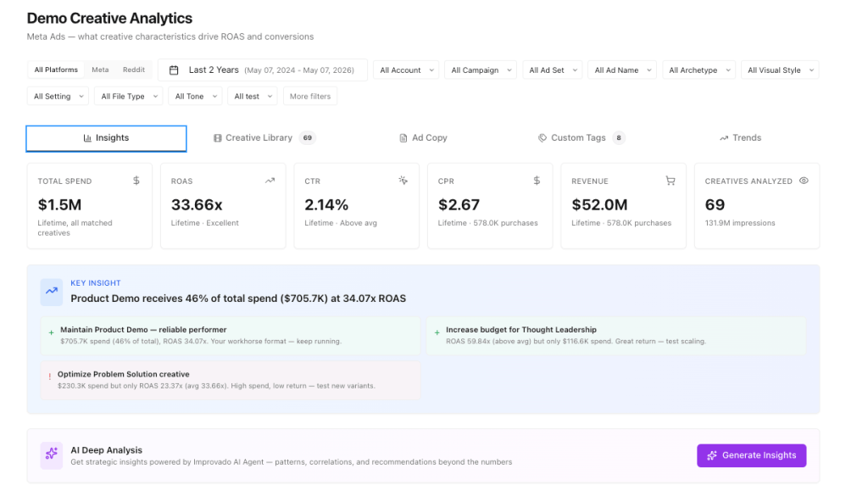
Task: Click the Optimize Problem Solution creative title
Action: [x=124, y=375]
